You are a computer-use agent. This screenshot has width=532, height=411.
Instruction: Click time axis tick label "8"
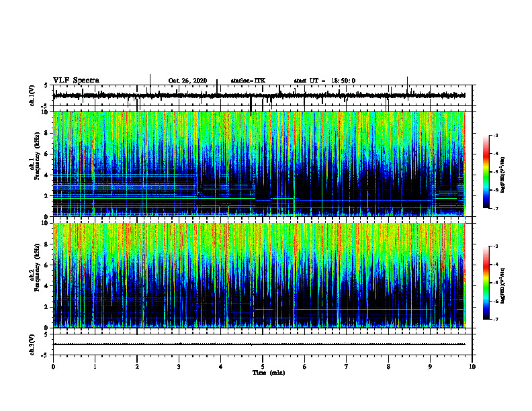[388, 367]
